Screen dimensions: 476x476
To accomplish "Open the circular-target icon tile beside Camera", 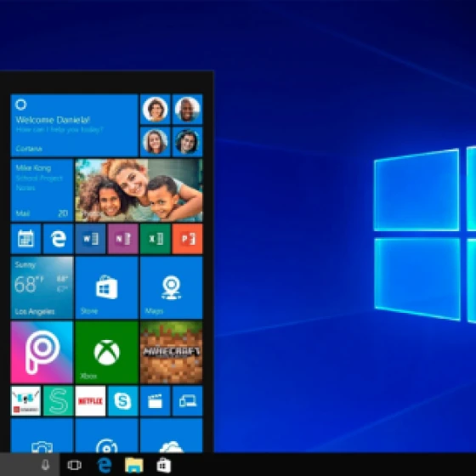I will [106, 435].
